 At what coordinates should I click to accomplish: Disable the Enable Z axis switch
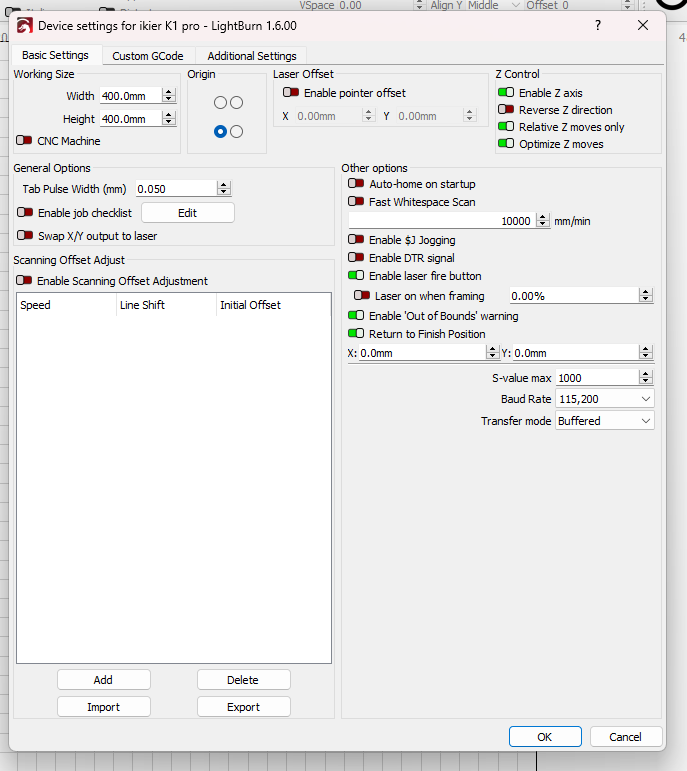coord(506,92)
